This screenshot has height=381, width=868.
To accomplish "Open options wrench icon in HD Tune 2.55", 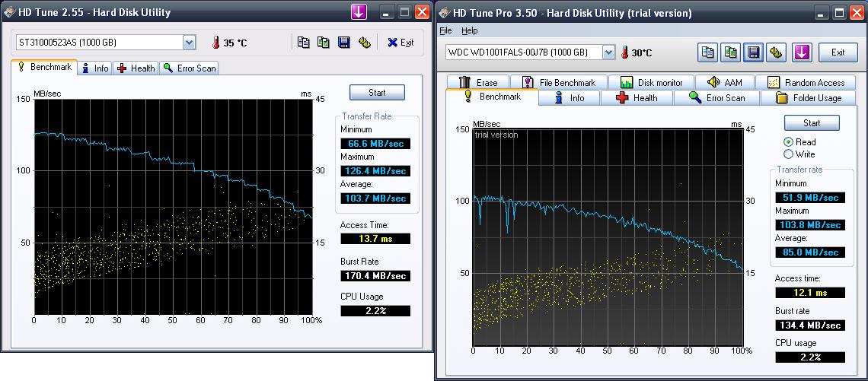I will [x=364, y=43].
